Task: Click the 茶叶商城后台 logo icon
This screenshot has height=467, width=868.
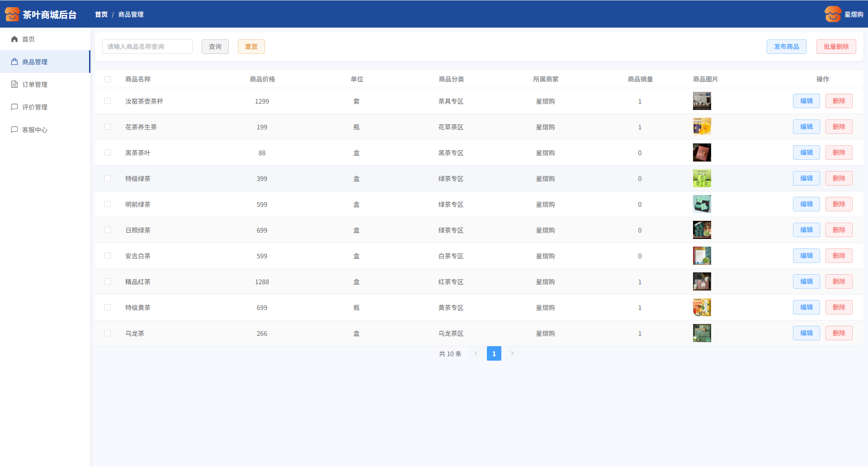Action: (x=12, y=14)
